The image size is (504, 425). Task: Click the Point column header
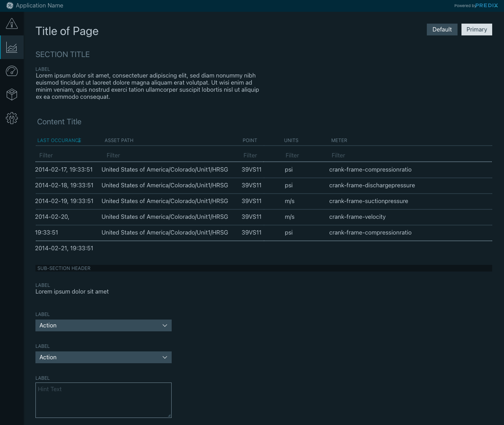250,140
